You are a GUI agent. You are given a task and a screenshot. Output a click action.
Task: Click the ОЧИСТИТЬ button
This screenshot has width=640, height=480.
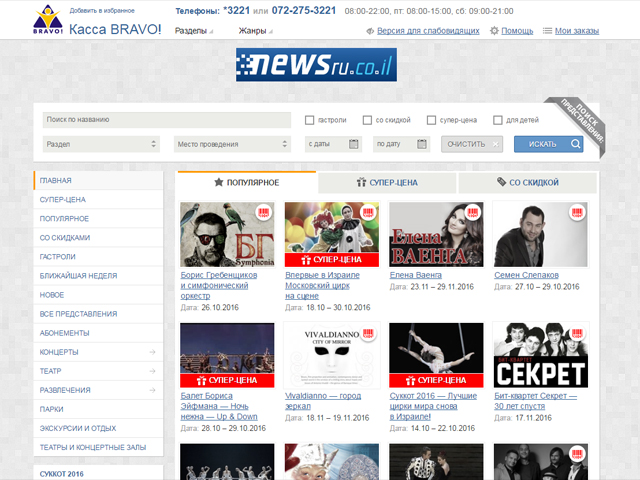(x=472, y=144)
